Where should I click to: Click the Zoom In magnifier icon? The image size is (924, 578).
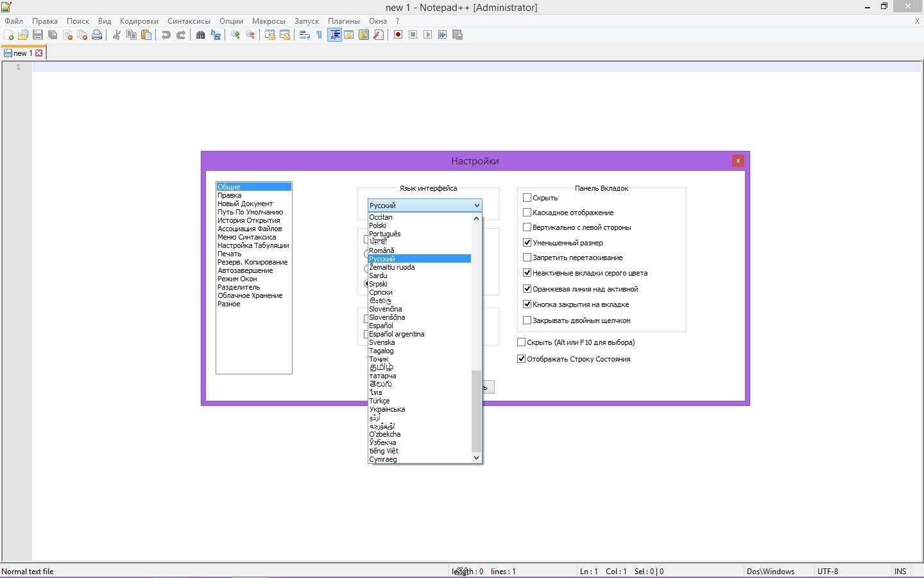tap(235, 35)
